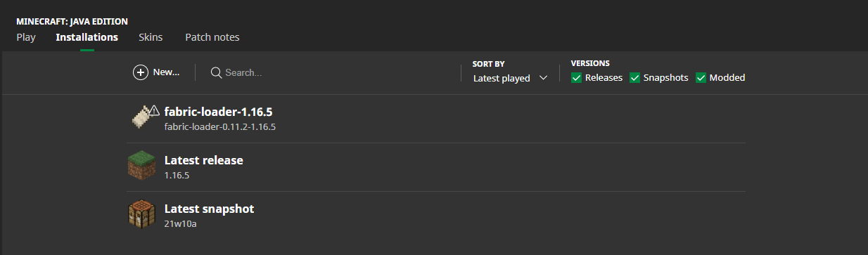
Task: Click the magnifying glass search icon
Action: [x=216, y=72]
